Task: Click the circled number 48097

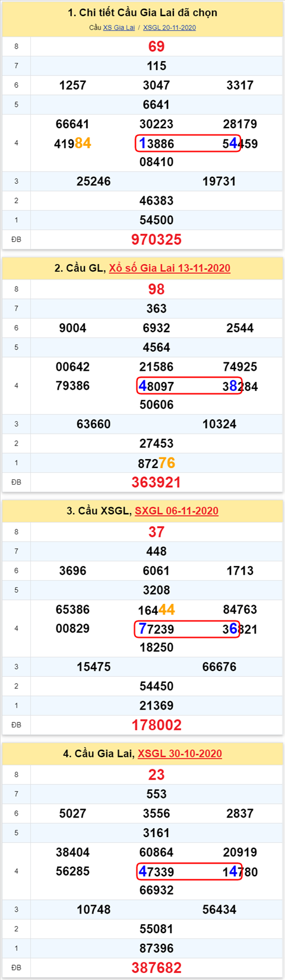Action: [156, 386]
